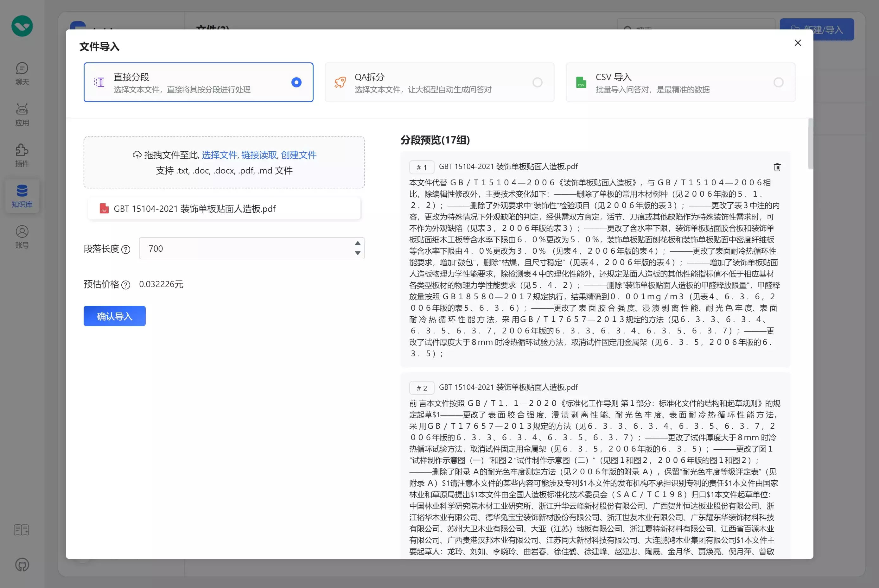
Task: Increase paragraph length with up arrow
Action: (x=358, y=243)
